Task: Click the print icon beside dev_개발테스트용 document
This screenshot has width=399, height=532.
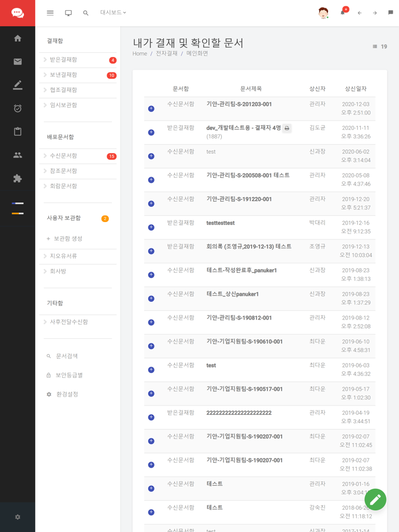Action: point(287,128)
